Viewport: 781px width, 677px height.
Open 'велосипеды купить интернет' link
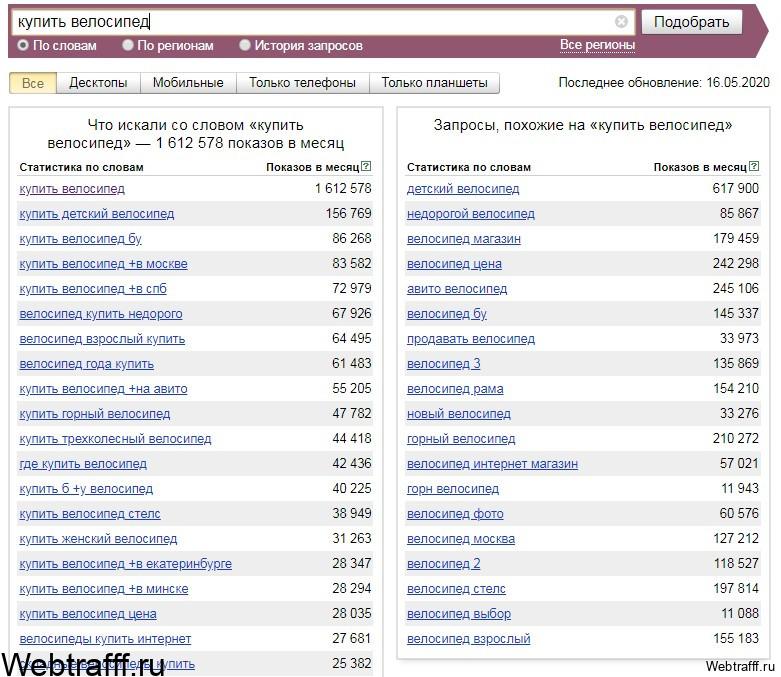[105, 639]
